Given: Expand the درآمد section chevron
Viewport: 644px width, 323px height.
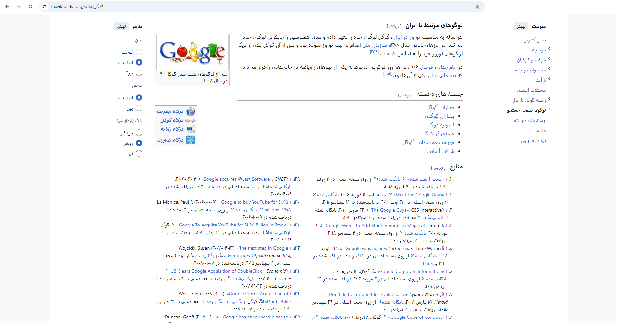Looking at the screenshot, I should pyautogui.click(x=549, y=79).
